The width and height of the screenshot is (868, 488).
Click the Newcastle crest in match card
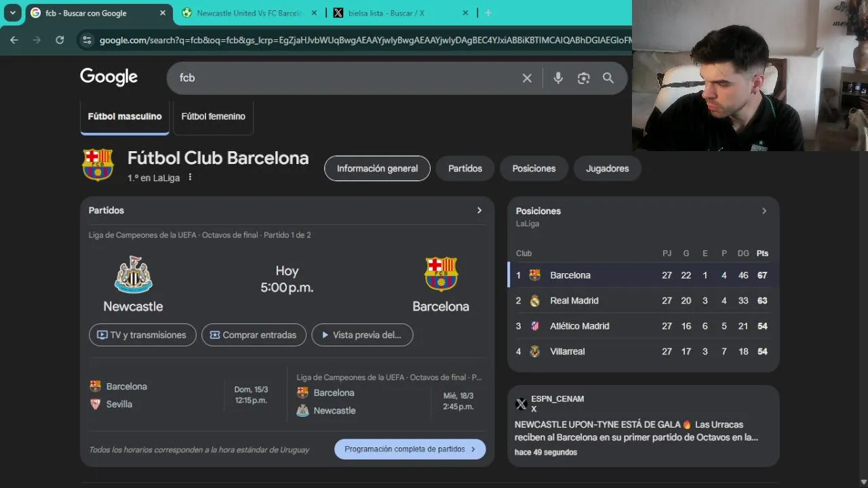[x=134, y=274]
